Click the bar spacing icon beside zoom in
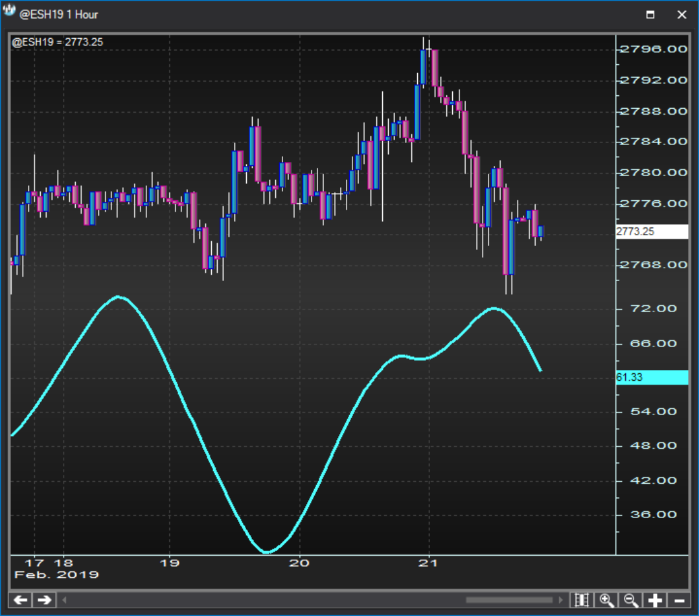The height and width of the screenshot is (616, 699). pos(582,600)
